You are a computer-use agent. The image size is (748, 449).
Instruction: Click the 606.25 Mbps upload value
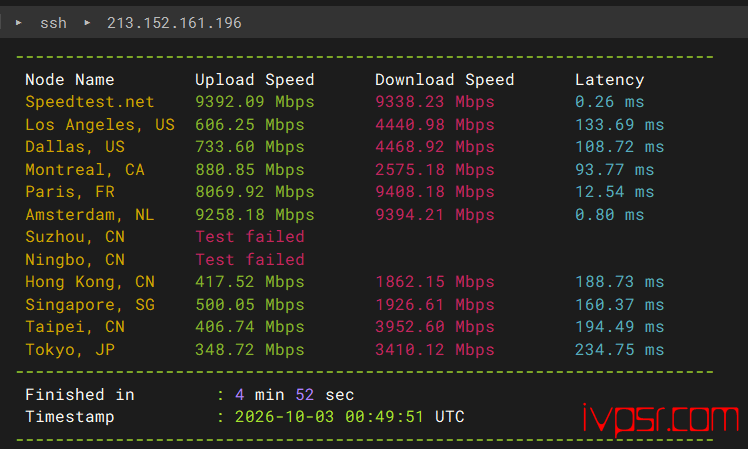tap(250, 125)
